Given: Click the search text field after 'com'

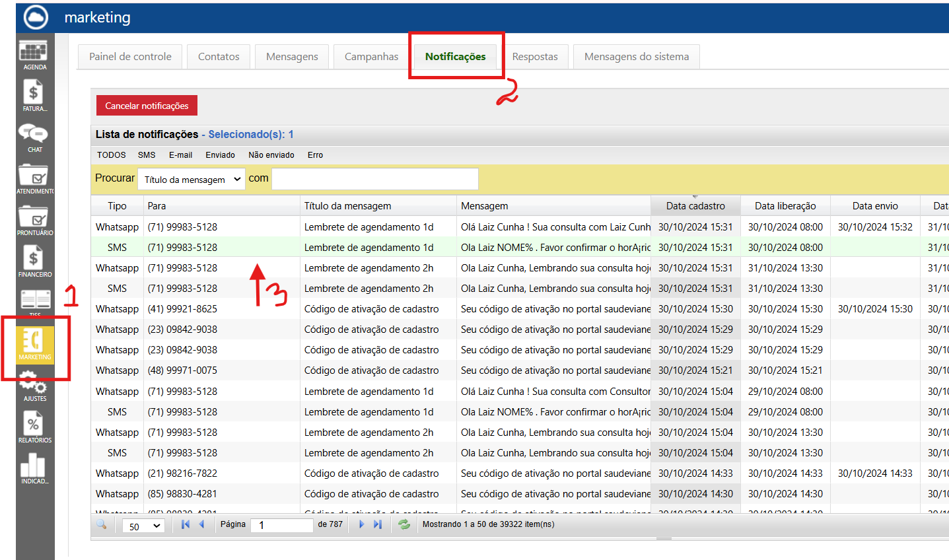Looking at the screenshot, I should coord(374,179).
